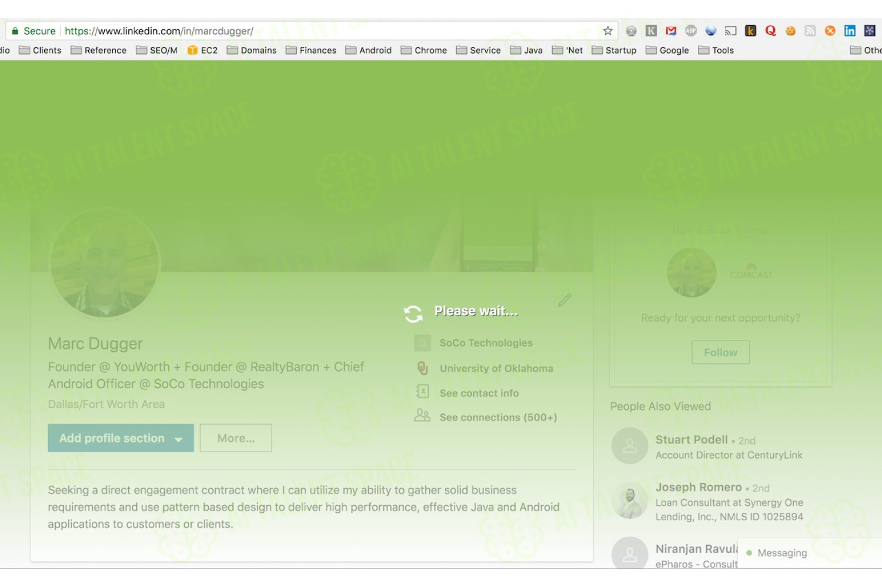Click the ad options ellipsis above Comcast ad
The image size is (882, 588).
(x=816, y=218)
